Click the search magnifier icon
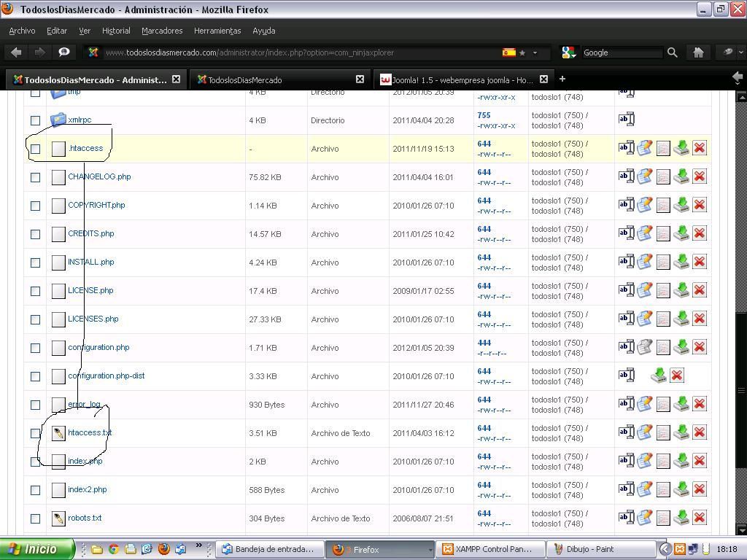This screenshot has height=560, width=747. [672, 52]
